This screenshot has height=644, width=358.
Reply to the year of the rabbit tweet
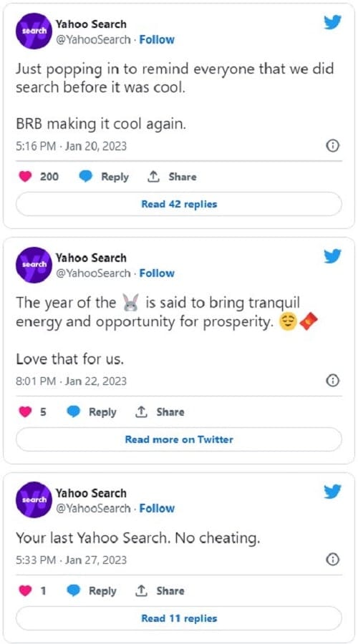coord(91,412)
